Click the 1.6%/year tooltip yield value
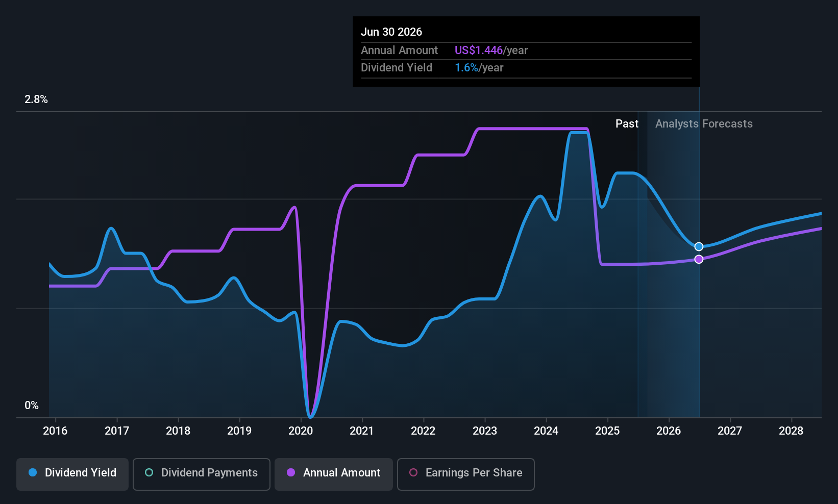Screen dimensions: 838x504 [479, 68]
